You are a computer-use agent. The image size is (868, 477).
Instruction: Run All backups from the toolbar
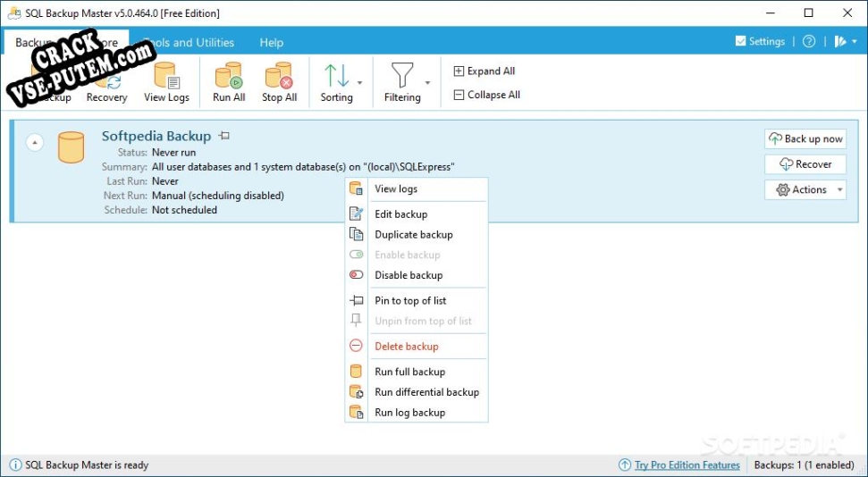[229, 83]
